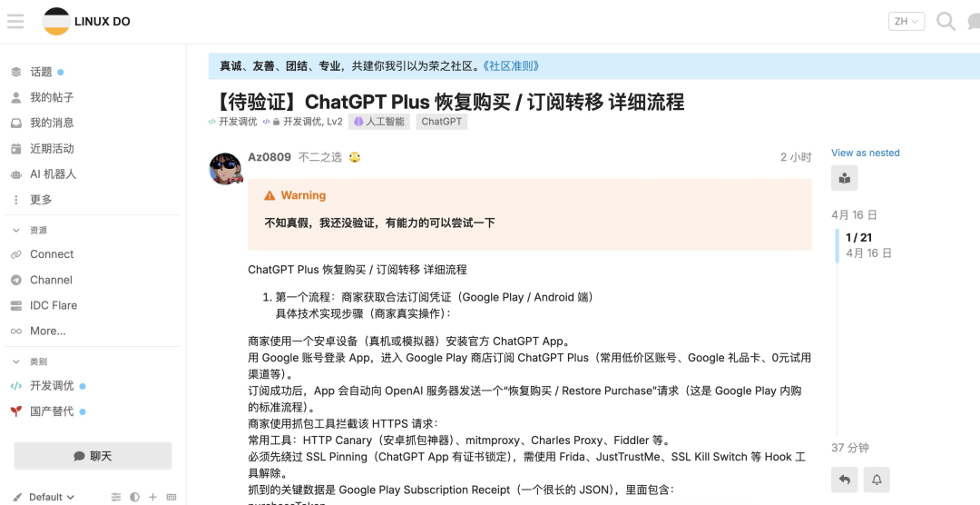Screen dimensions: 980x505
Task: Select 我的帖子 in the sidebar
Action: pyautogui.click(x=52, y=97)
